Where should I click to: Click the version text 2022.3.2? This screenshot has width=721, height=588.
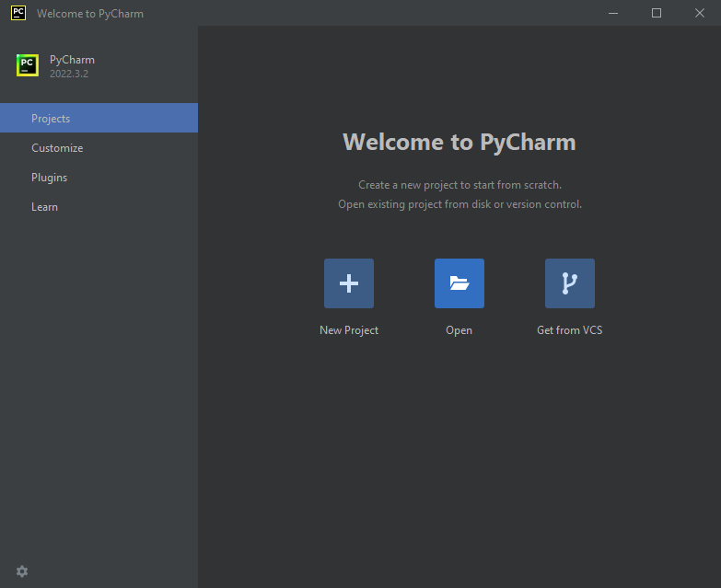69,74
